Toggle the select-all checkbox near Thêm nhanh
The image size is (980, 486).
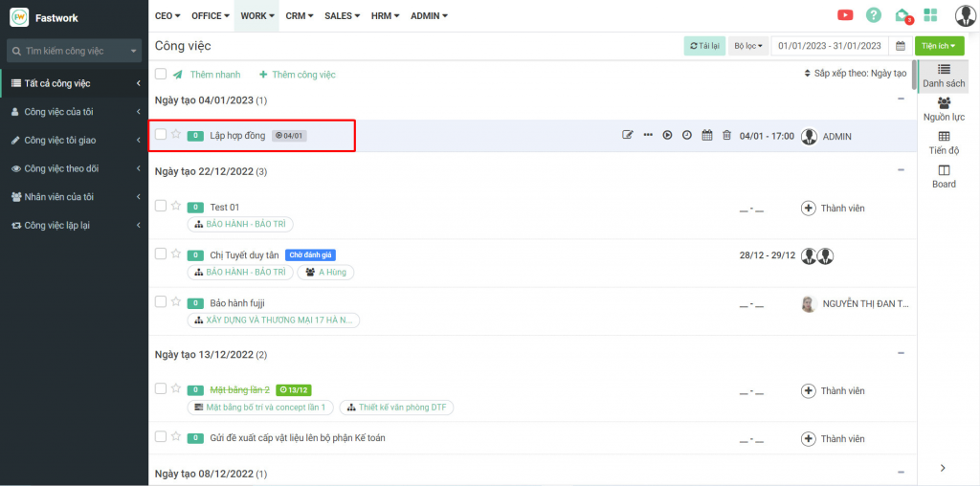pyautogui.click(x=161, y=74)
